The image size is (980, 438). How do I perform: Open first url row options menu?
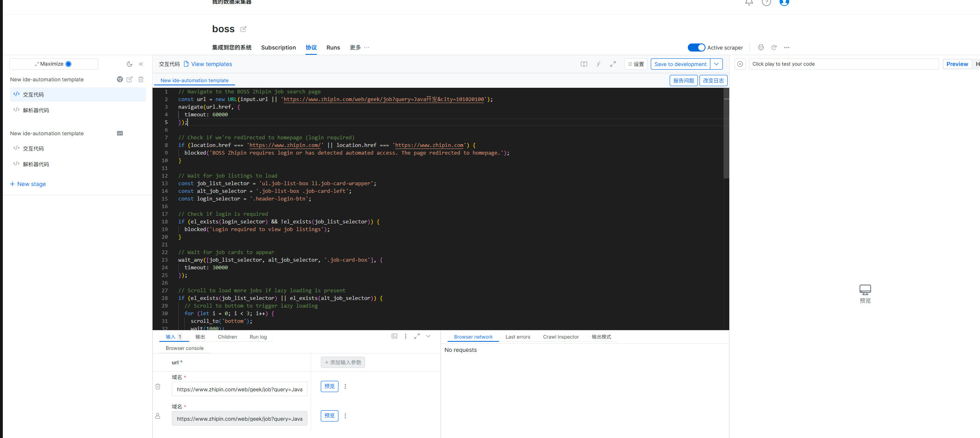click(345, 386)
